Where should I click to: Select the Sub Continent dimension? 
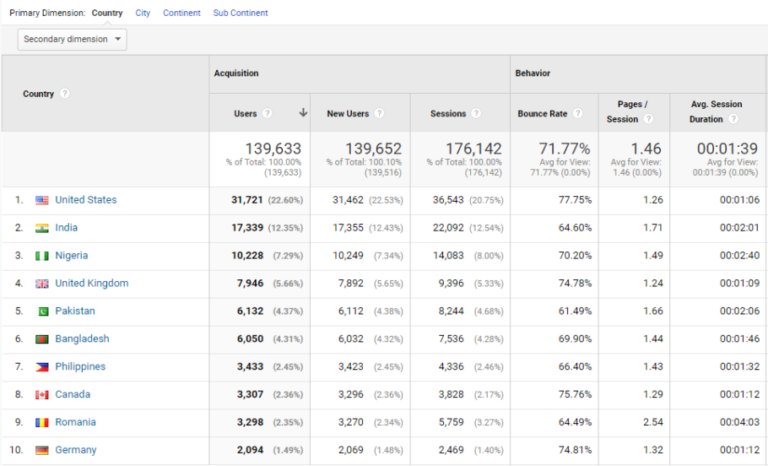coord(240,13)
